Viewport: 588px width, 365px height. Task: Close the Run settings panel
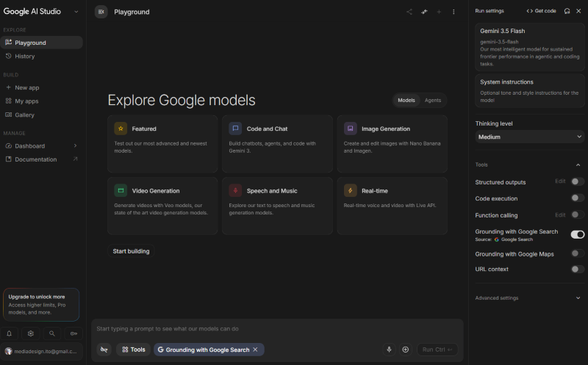(578, 11)
